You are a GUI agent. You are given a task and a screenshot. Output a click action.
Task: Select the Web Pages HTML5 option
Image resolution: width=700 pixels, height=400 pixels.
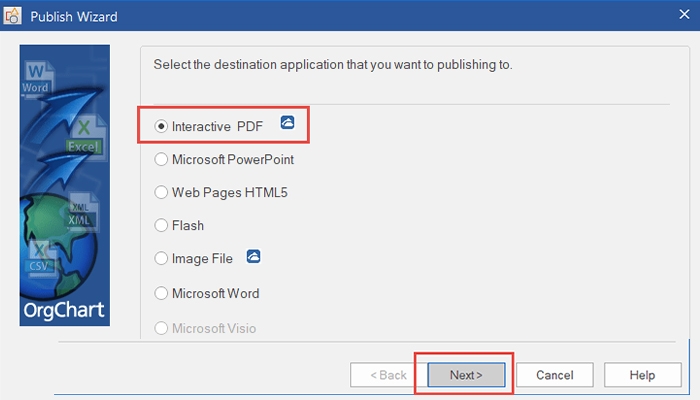[161, 192]
